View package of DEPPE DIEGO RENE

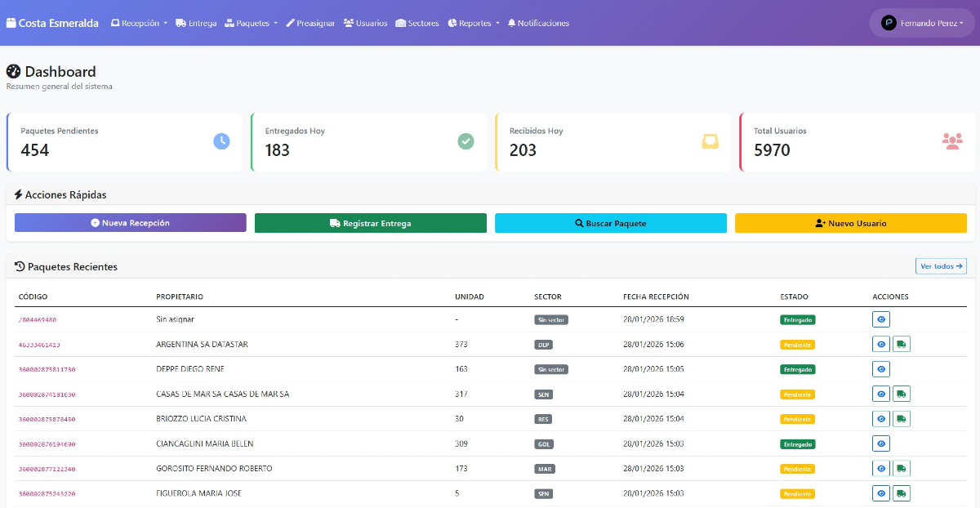[881, 369]
